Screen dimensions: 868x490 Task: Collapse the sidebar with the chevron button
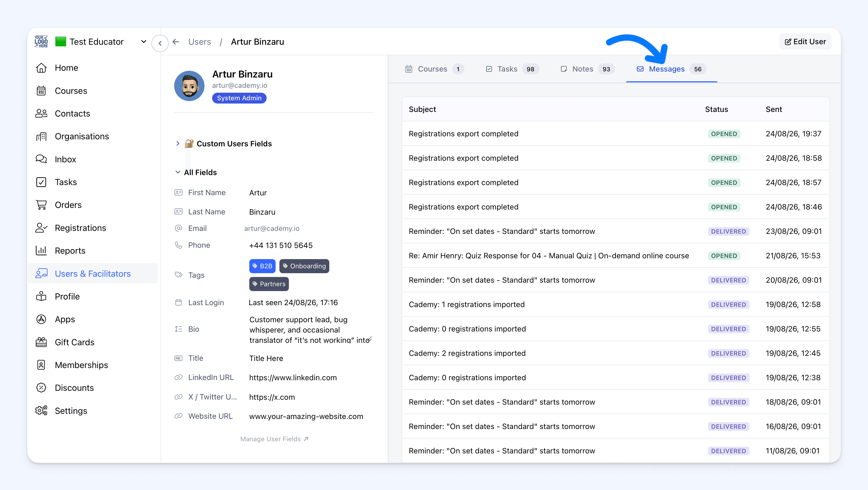click(160, 43)
